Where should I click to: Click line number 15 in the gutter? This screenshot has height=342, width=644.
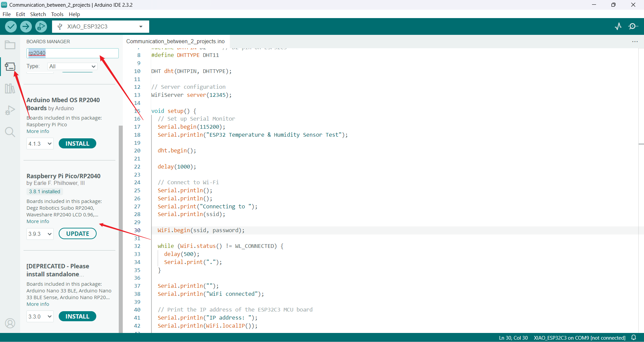click(x=137, y=111)
